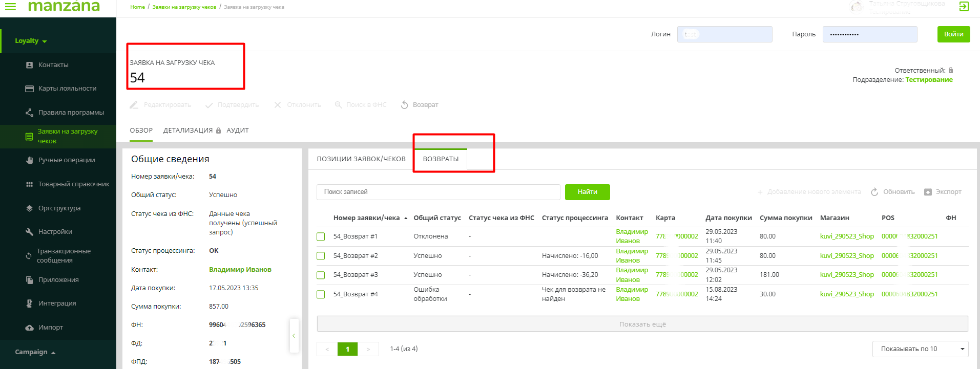
Task: Select the 54_Возврат #2 row checkbox
Action: click(321, 256)
